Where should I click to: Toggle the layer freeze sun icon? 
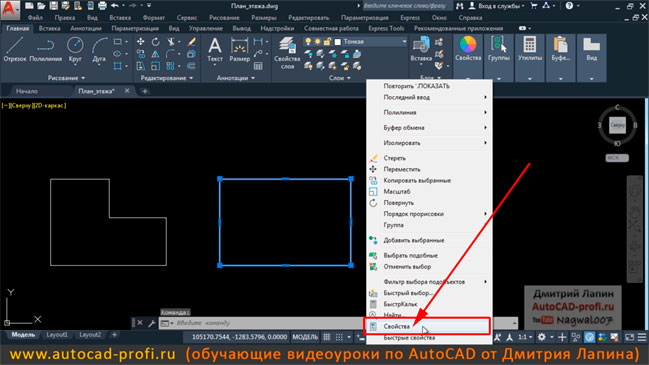pos(317,42)
